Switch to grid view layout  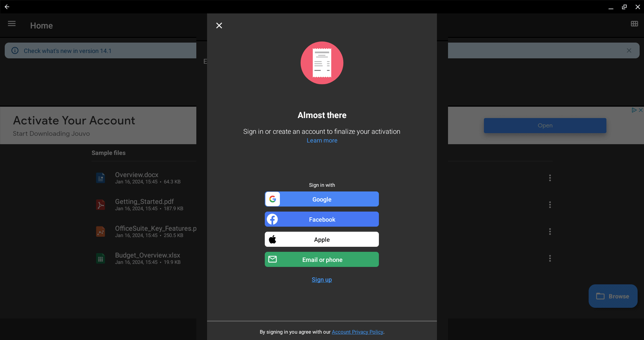coord(634,24)
